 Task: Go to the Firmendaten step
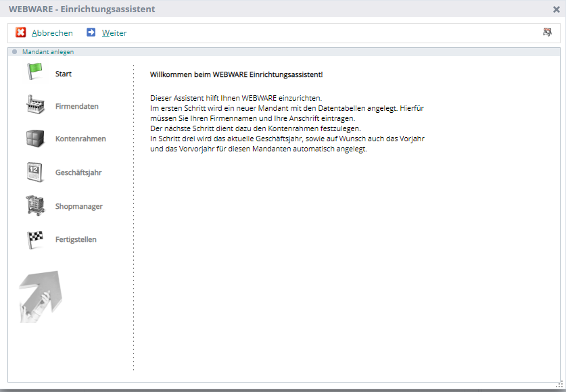coord(76,107)
